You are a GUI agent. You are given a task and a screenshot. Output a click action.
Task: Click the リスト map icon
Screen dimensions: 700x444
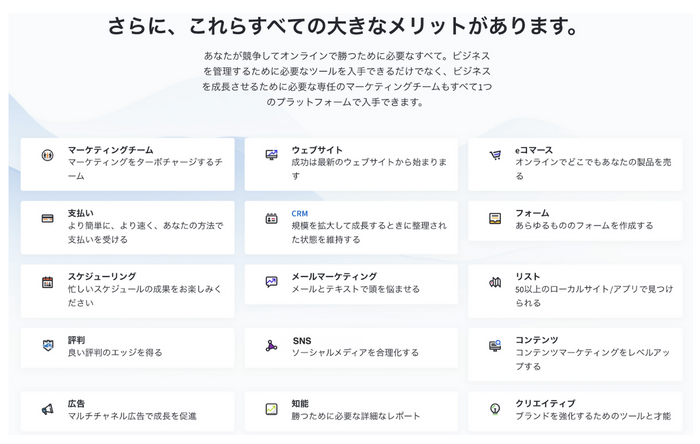tap(495, 282)
